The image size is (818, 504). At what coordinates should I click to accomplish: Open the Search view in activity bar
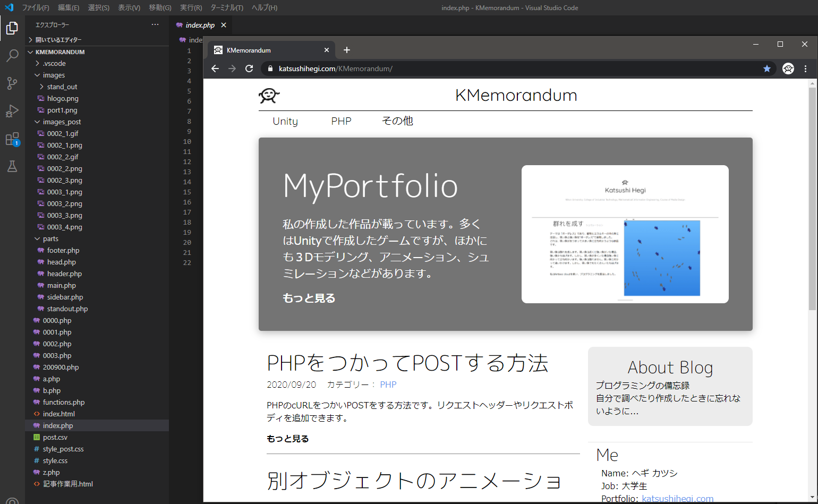[x=12, y=55]
